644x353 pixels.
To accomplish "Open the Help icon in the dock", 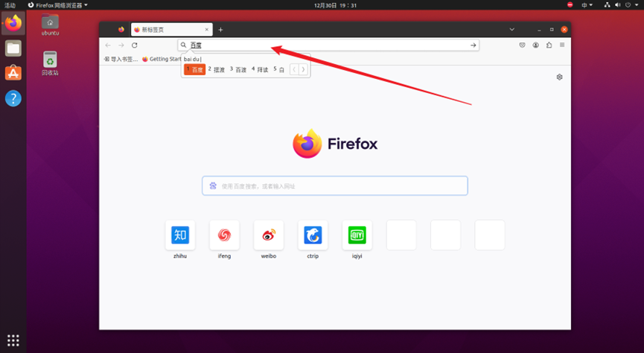I will coord(13,98).
